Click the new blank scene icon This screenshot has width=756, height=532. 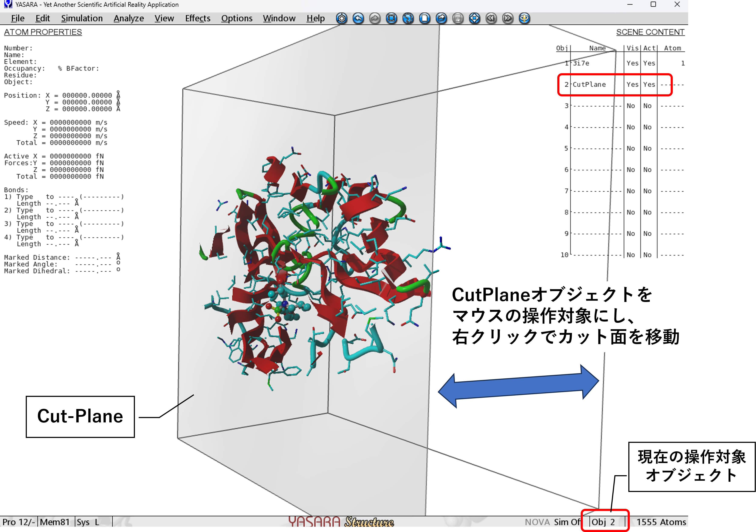click(x=424, y=19)
